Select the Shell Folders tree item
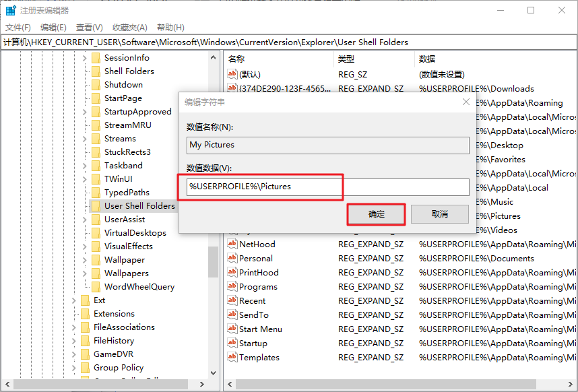 click(129, 71)
